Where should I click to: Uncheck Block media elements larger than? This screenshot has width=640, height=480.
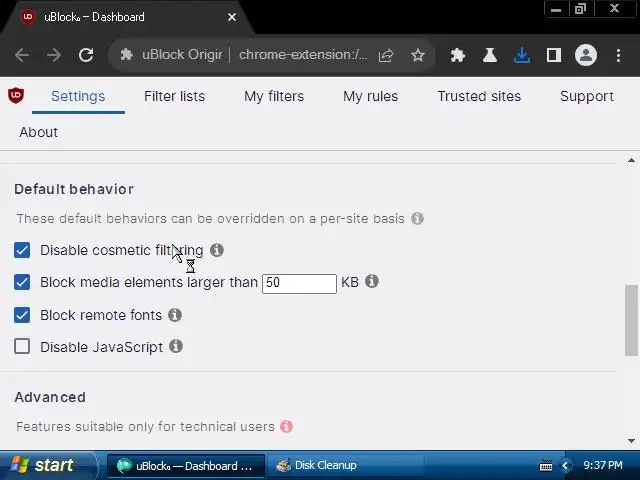pyautogui.click(x=22, y=282)
